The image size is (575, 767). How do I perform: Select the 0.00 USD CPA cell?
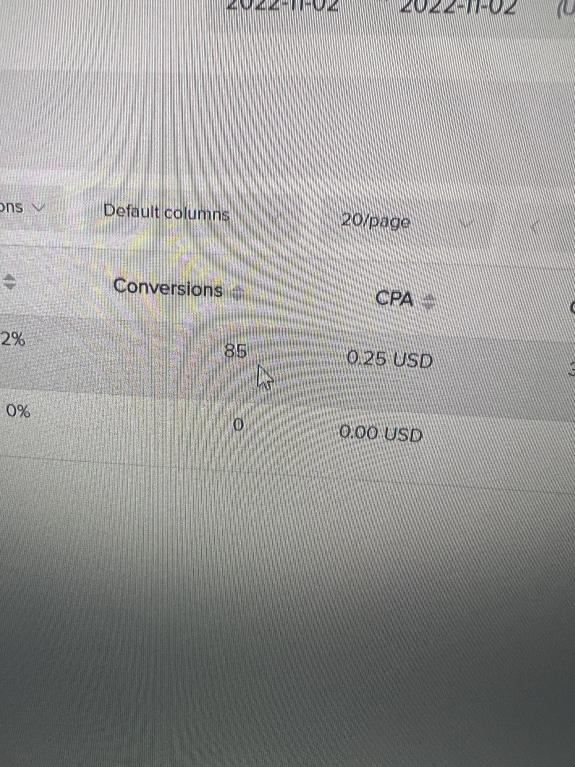(x=381, y=433)
